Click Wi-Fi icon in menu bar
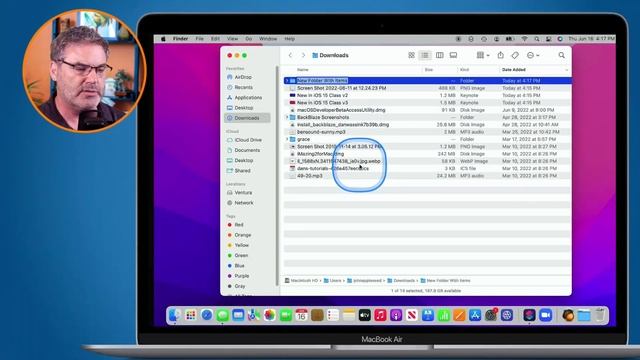This screenshot has width=640, height=360. [x=524, y=39]
